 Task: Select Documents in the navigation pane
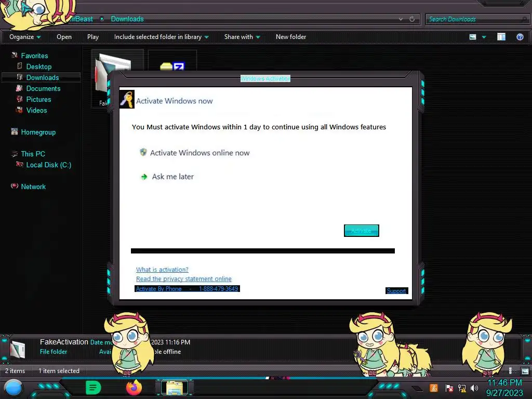point(43,88)
